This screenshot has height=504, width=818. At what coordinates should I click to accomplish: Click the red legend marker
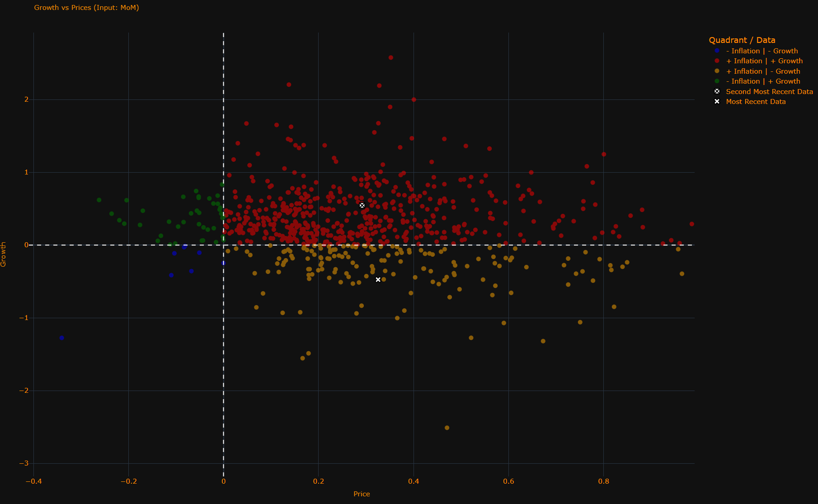tap(717, 61)
